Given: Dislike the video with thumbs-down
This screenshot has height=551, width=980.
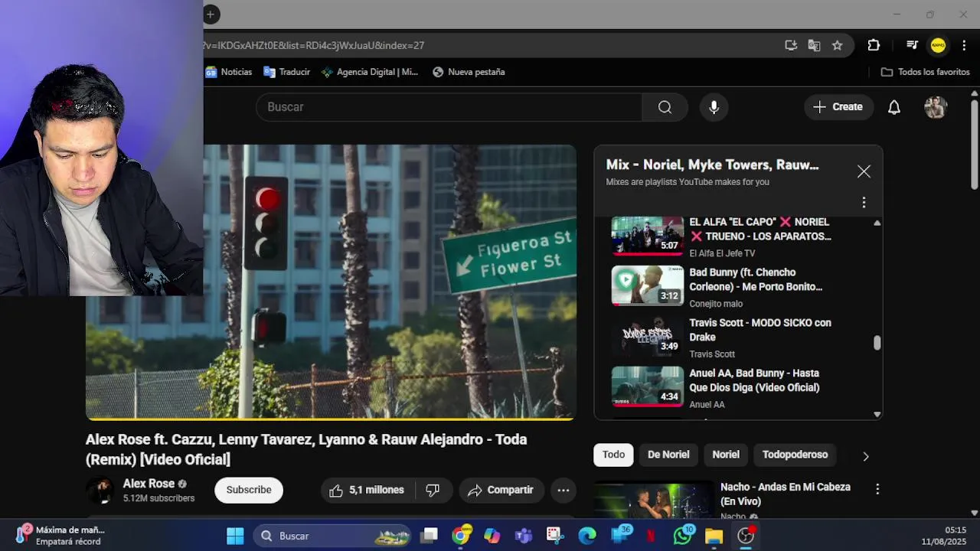Looking at the screenshot, I should [x=433, y=491].
